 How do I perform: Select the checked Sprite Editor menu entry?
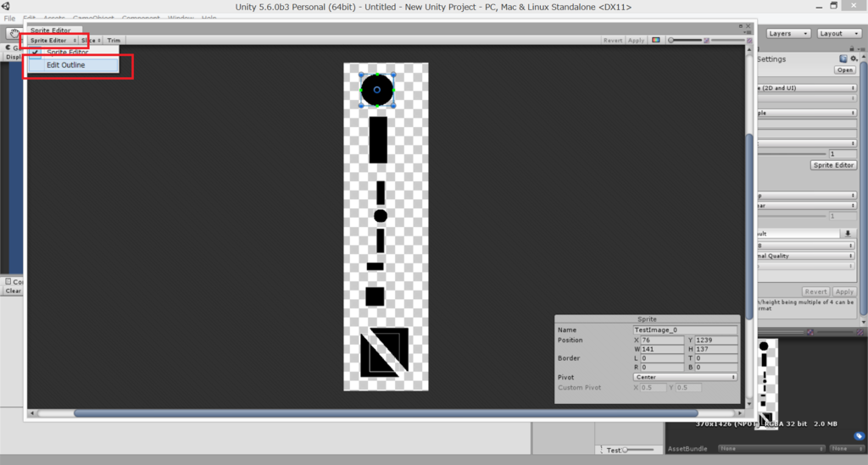tap(73, 52)
